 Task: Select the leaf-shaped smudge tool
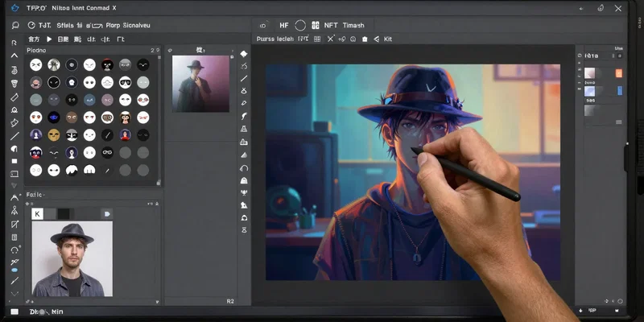(x=14, y=149)
